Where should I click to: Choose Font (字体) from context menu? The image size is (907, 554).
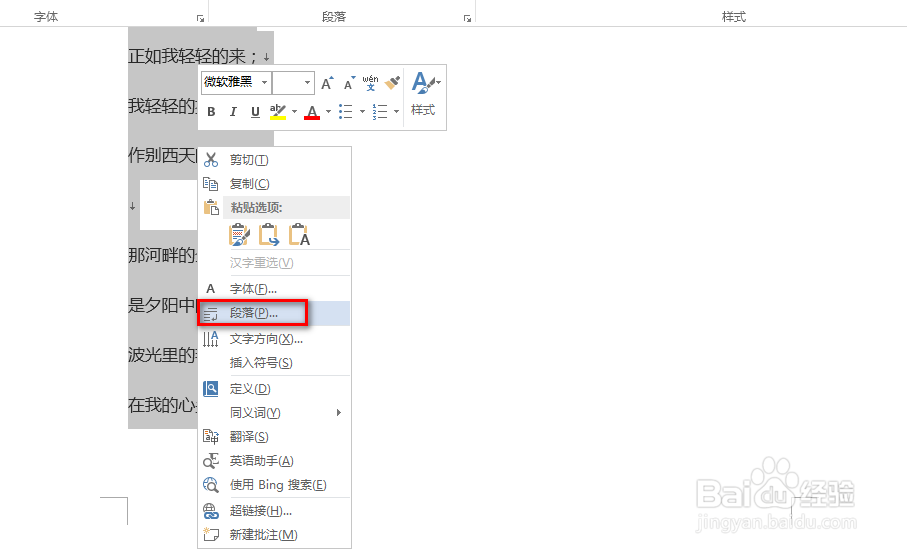[274, 289]
